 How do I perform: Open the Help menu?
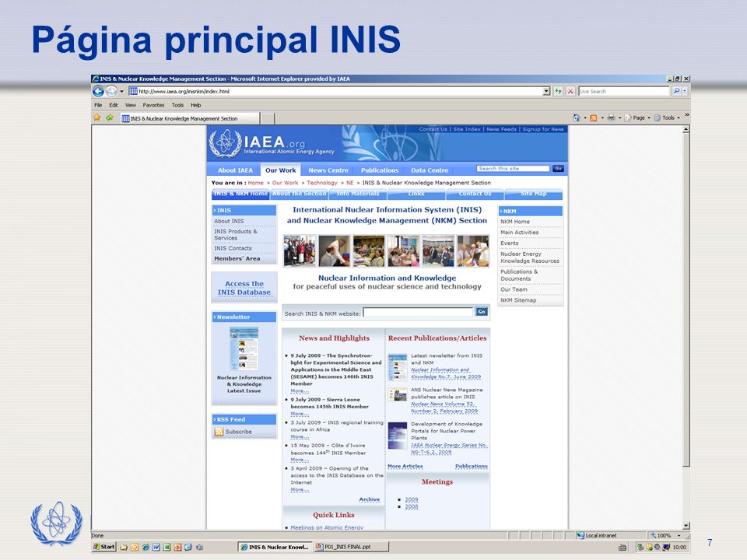(x=196, y=105)
